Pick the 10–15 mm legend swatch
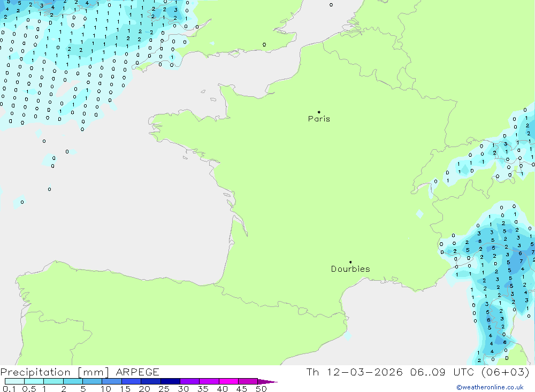Image resolution: width=535 pixels, height=392 pixels. pos(112,381)
